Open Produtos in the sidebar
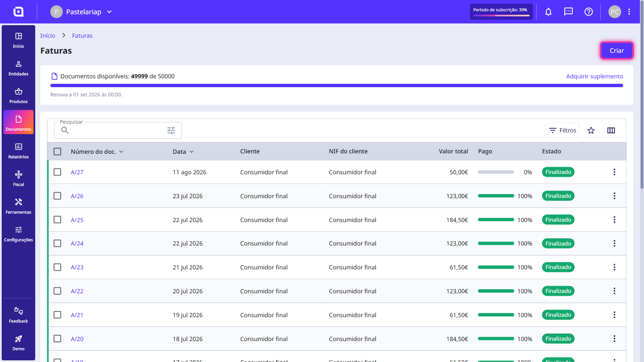This screenshot has height=362, width=644. coord(18,96)
